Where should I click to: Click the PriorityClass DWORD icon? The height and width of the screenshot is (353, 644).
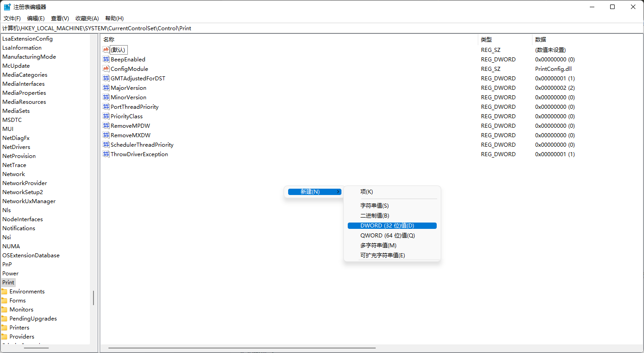click(106, 116)
